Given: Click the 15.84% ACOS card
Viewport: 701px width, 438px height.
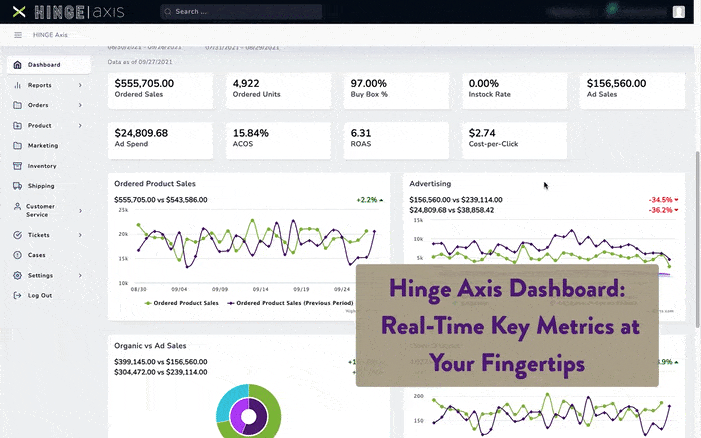Looking at the screenshot, I should click(278, 140).
